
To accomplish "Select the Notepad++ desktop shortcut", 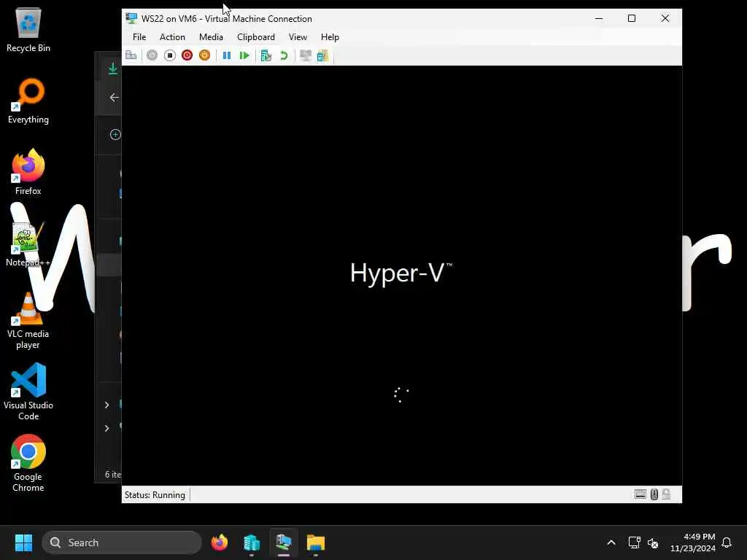I will click(x=28, y=244).
